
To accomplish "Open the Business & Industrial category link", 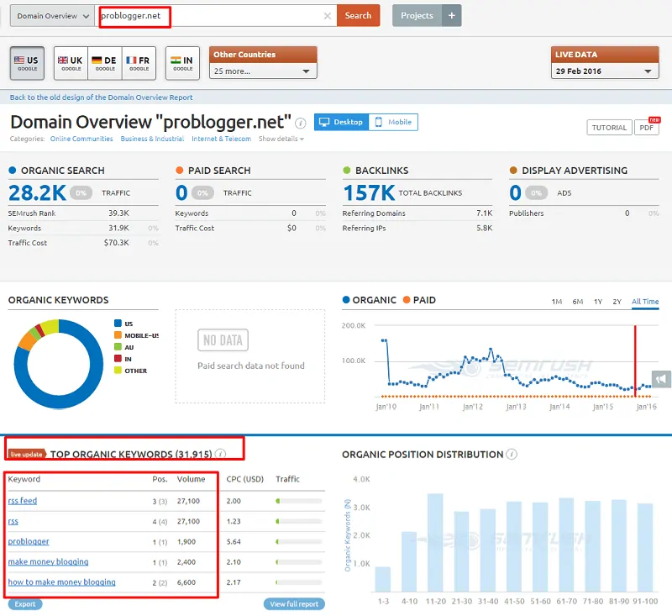I will [x=152, y=139].
